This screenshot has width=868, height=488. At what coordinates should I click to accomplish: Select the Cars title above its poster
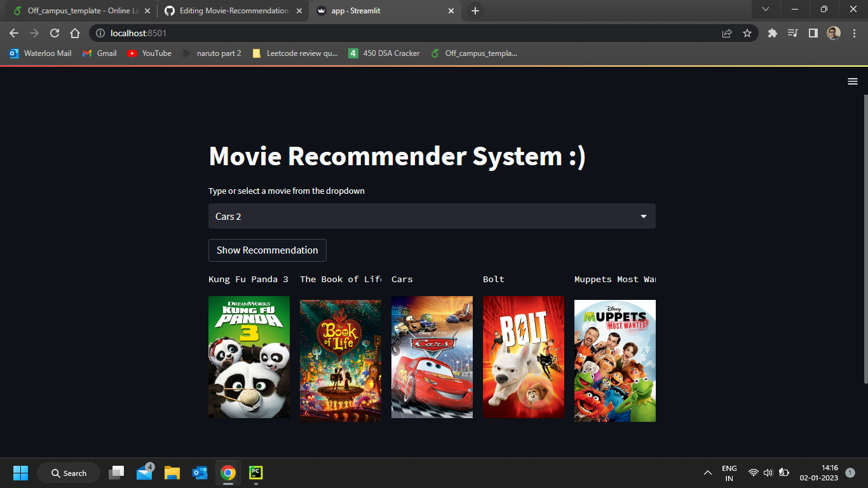coord(402,279)
